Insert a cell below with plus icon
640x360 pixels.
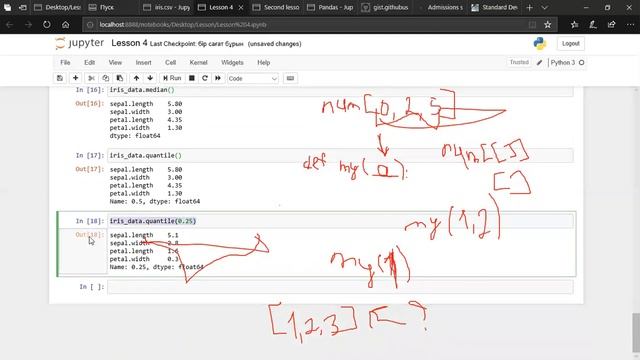click(76, 78)
